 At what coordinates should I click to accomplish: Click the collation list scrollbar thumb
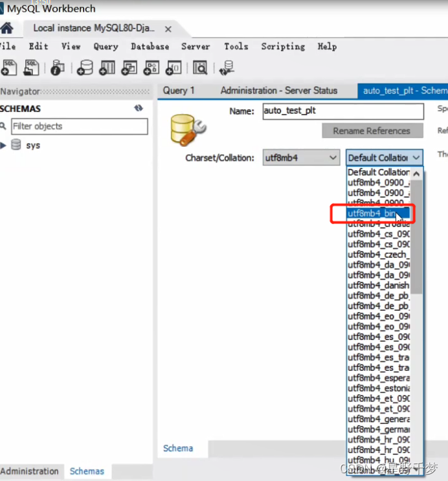click(x=416, y=237)
